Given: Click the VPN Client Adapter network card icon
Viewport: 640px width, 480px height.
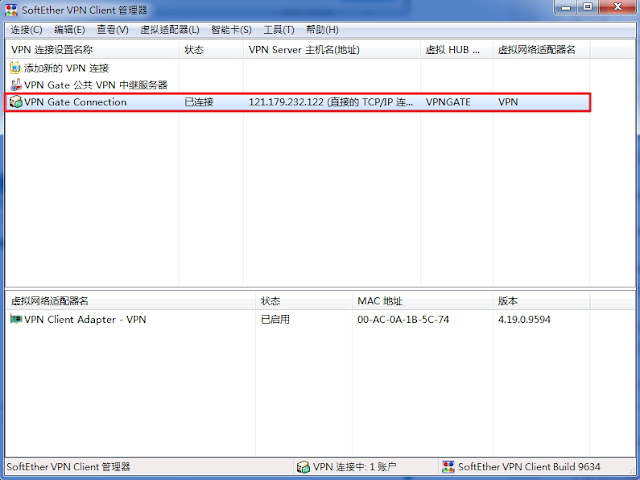Looking at the screenshot, I should (x=16, y=319).
